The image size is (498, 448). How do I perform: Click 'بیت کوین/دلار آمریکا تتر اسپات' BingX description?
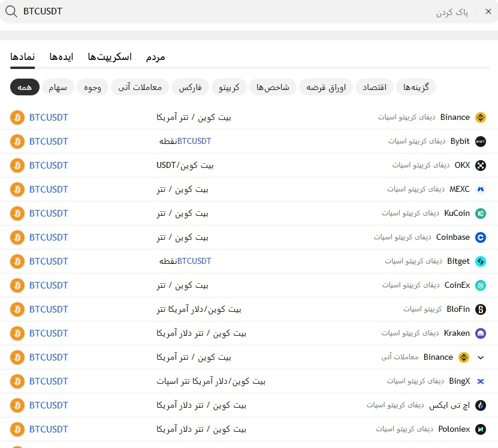pyautogui.click(x=211, y=381)
